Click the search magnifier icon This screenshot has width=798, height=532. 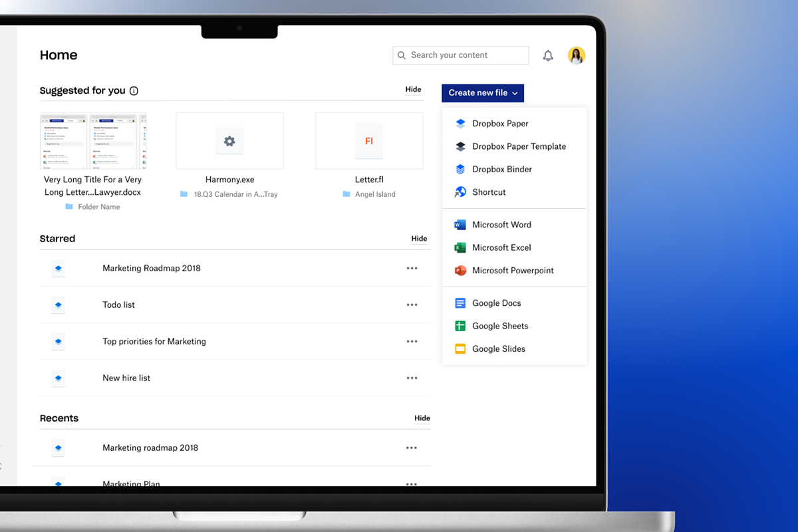(402, 55)
